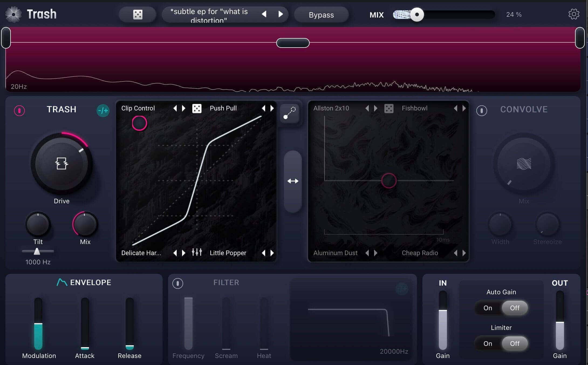Click the waveshaper link path icon

[289, 113]
